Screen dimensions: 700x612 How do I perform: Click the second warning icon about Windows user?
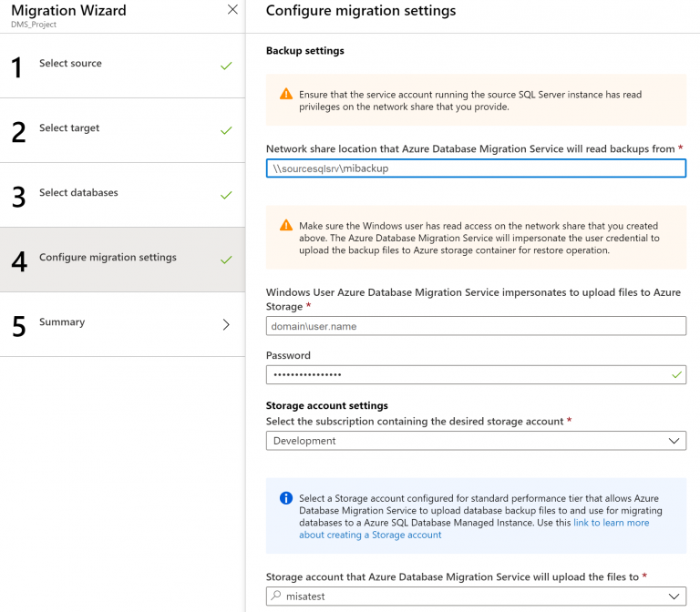286,226
